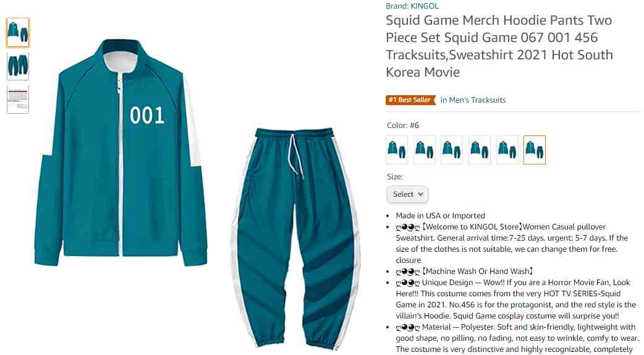Image resolution: width=644 pixels, height=355 pixels.
Task: Open the Size Select dropdown
Action: pos(407,194)
